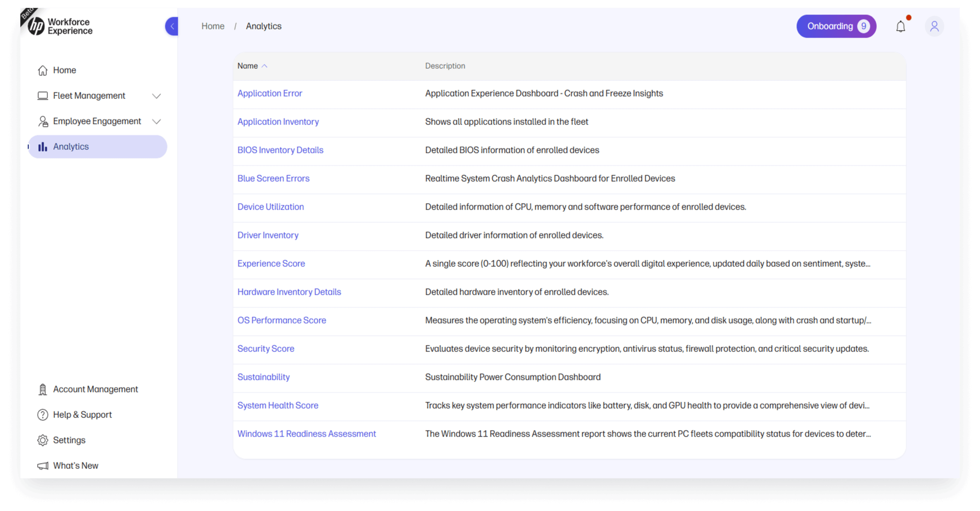Open the Driver Inventory report
Screen dimensions: 980x511
[x=268, y=235]
